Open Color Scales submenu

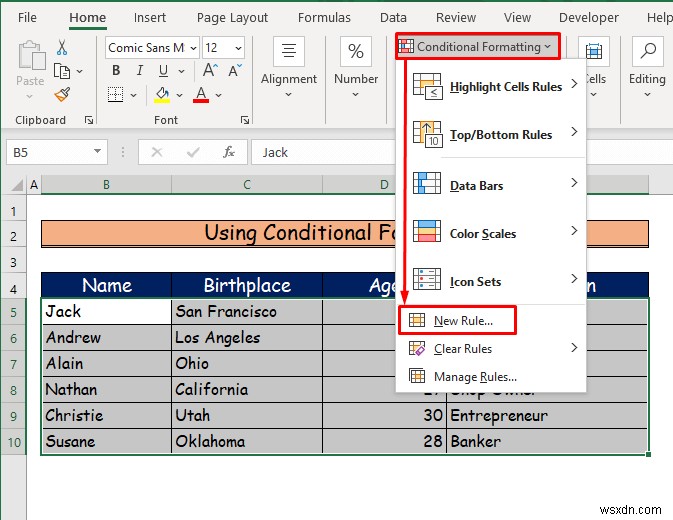(x=491, y=232)
